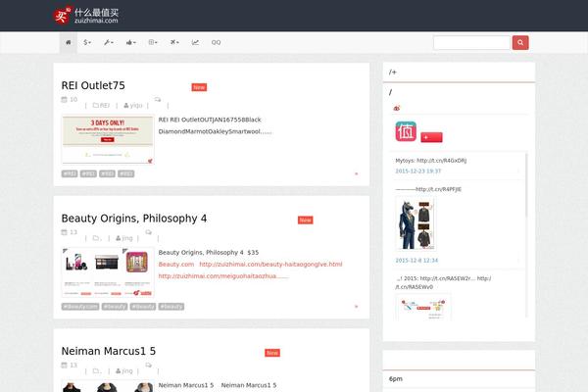Screen dimensions: 588x392
Task: Click the Weibo feed scrollbar
Action: 526,185
